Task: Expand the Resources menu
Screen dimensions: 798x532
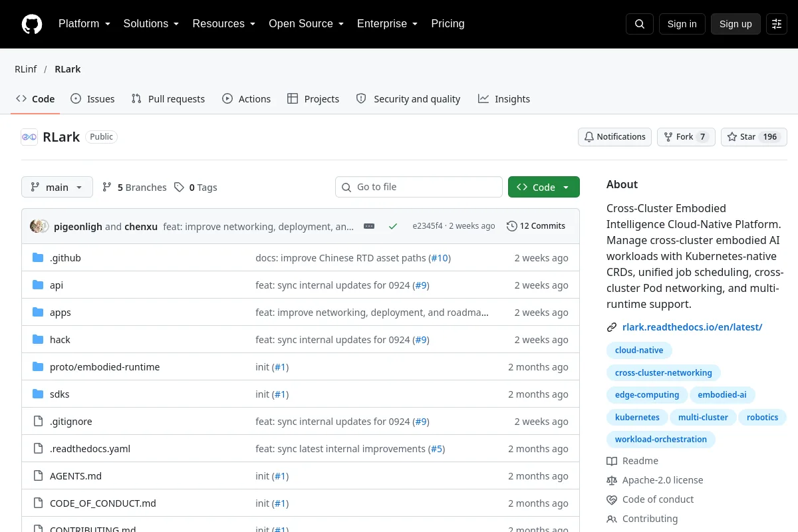Action: click(x=224, y=24)
